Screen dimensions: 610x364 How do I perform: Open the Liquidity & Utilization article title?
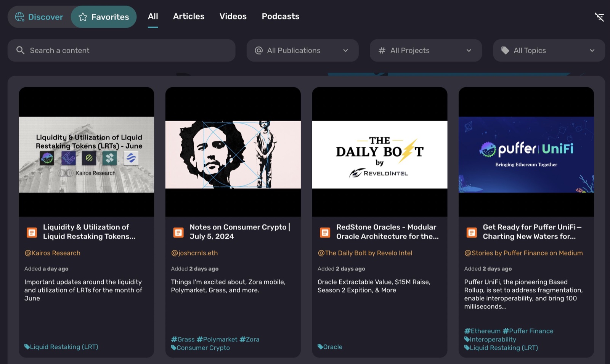89,232
